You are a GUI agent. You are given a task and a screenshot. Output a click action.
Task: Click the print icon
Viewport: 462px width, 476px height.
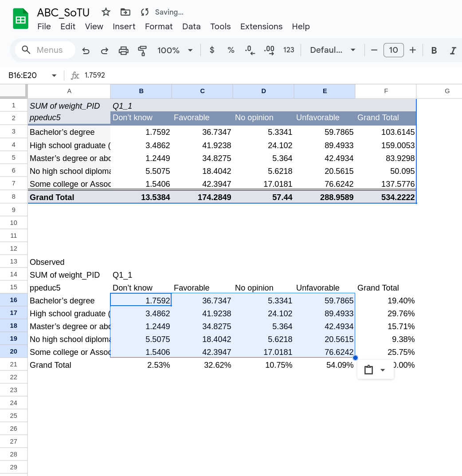click(x=123, y=51)
